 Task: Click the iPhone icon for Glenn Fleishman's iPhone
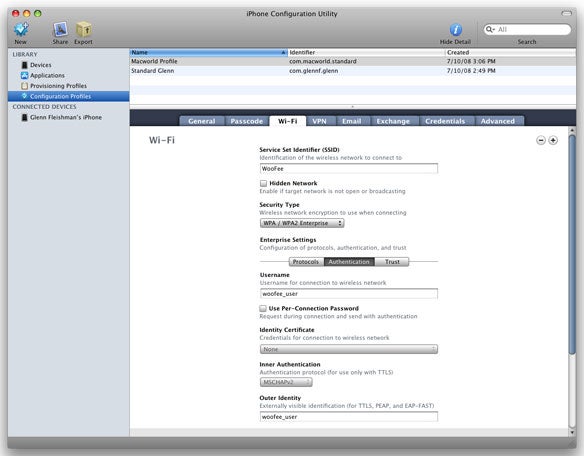(x=25, y=117)
